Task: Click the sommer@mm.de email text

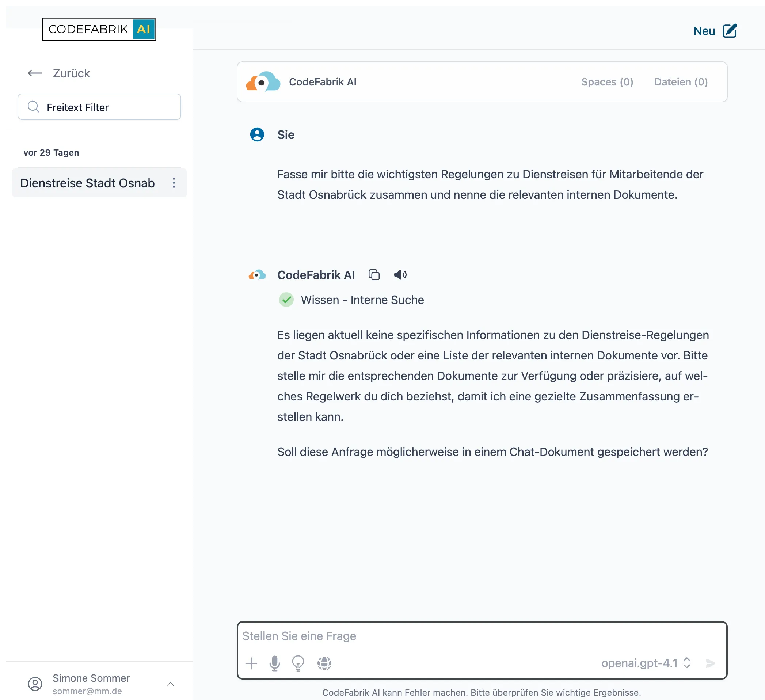Action: (87, 691)
